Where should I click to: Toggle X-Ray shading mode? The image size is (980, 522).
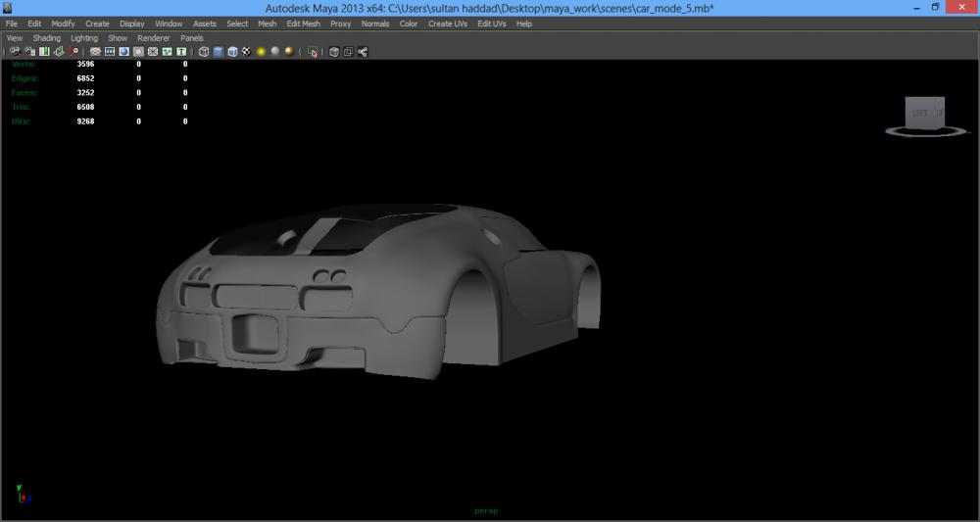click(x=334, y=52)
